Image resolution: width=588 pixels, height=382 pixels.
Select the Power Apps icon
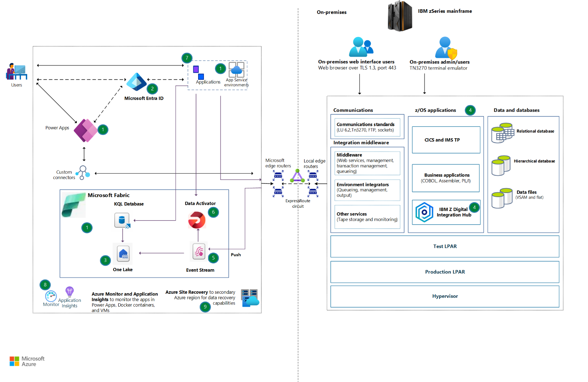[85, 131]
